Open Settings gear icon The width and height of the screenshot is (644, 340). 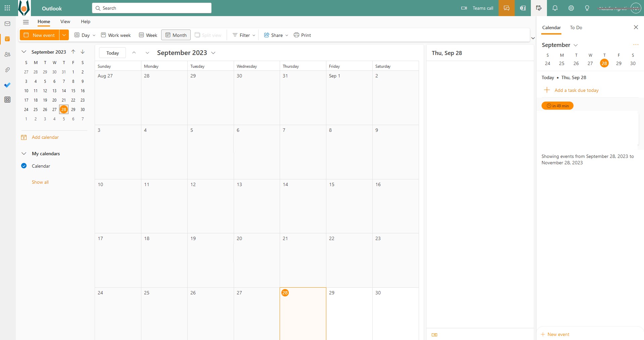(571, 8)
